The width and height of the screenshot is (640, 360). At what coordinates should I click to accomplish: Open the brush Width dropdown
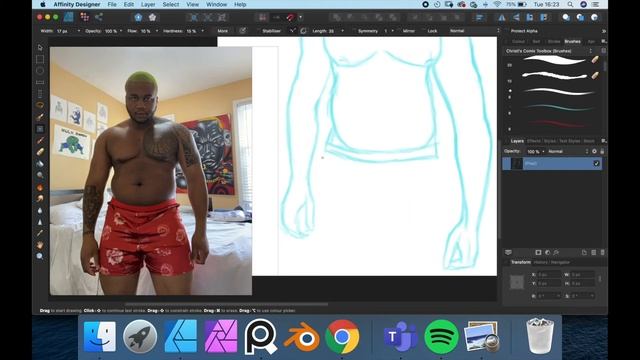click(78, 31)
